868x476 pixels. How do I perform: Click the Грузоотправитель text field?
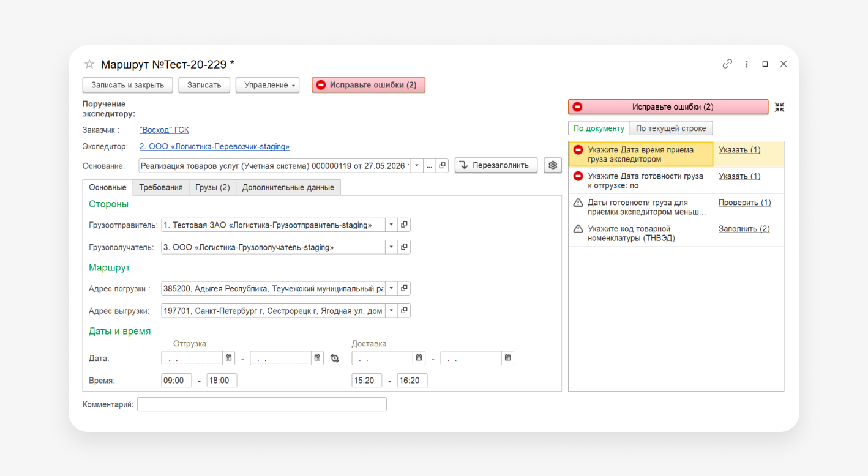273,225
